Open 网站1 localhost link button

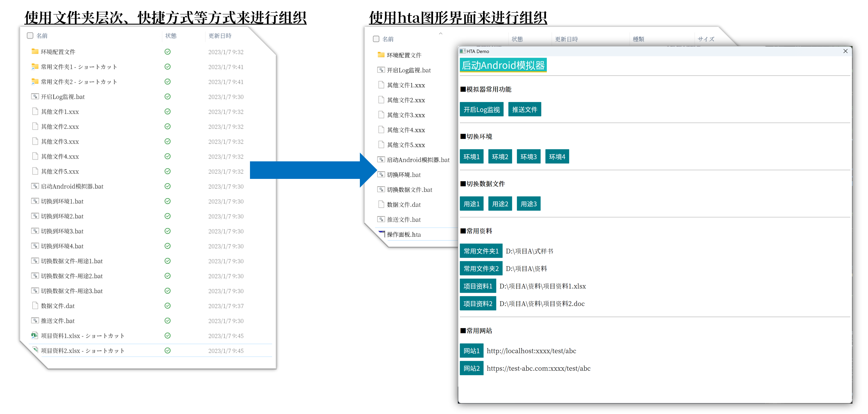coord(471,351)
